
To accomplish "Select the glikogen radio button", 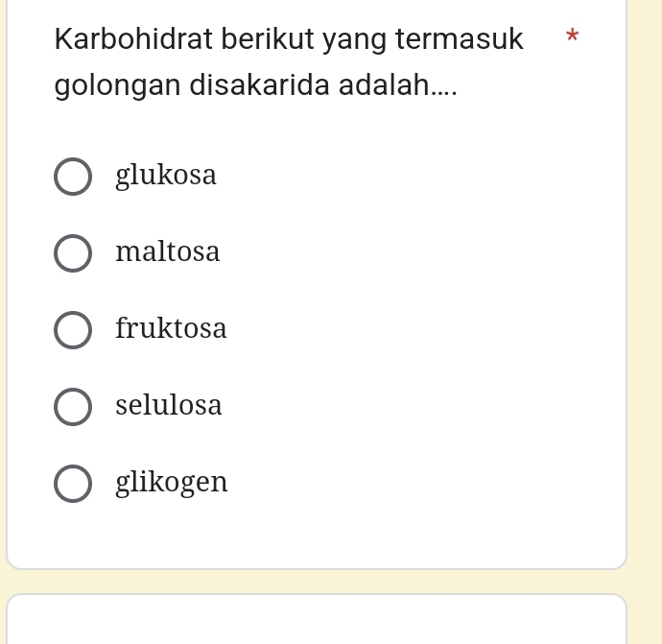I will pos(73,483).
